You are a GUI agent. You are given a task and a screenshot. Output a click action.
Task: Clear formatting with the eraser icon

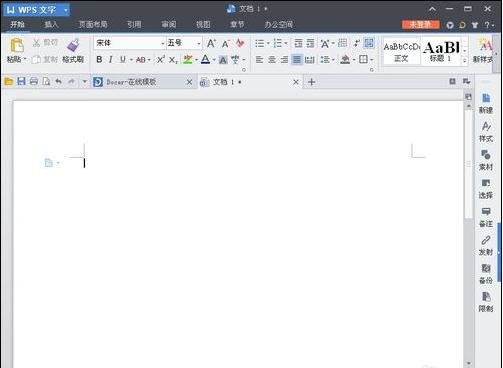pyautogui.click(x=240, y=43)
